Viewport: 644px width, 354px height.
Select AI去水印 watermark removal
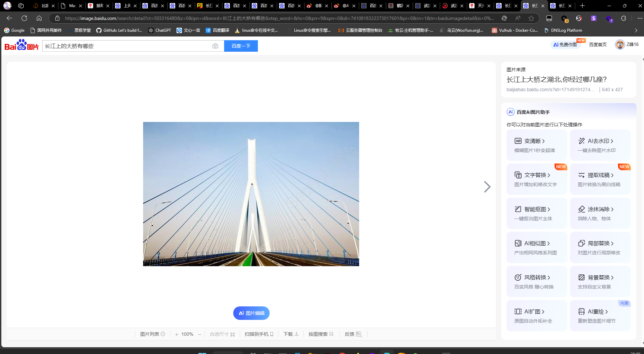pyautogui.click(x=600, y=145)
